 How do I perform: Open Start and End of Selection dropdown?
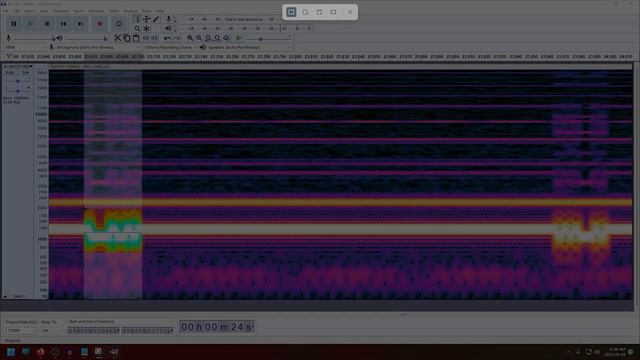120,322
